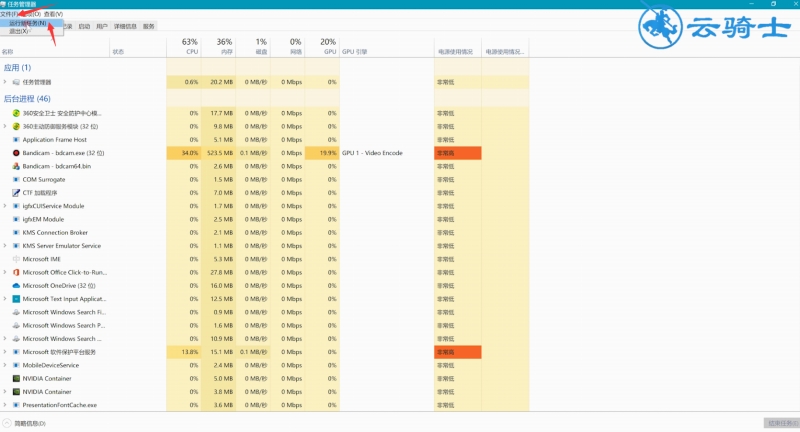
Task: Collapse to 简略信息 fewer details view
Action: click(x=24, y=423)
